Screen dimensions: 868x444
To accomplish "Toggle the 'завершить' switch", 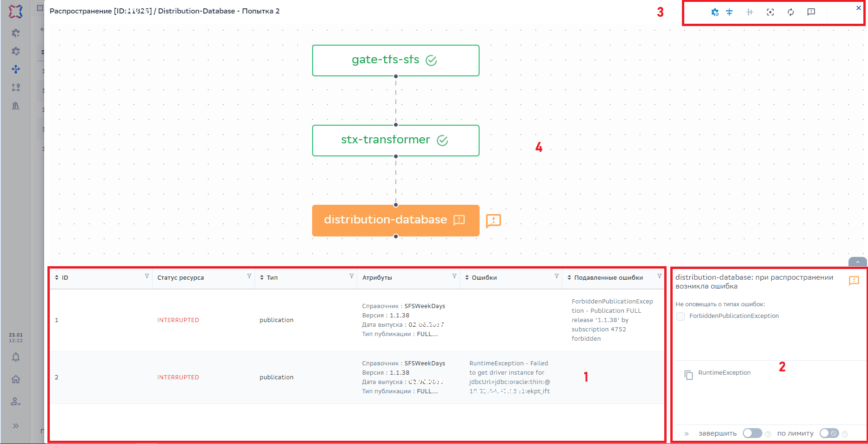I will click(752, 433).
